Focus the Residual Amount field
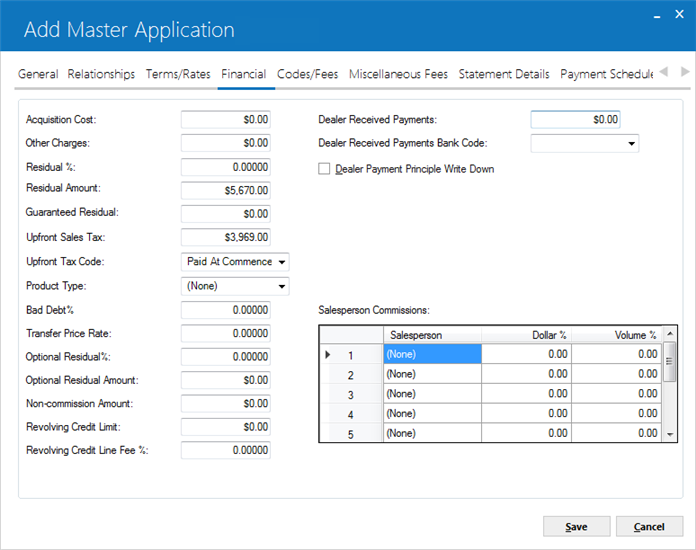The image size is (696, 550). [225, 190]
